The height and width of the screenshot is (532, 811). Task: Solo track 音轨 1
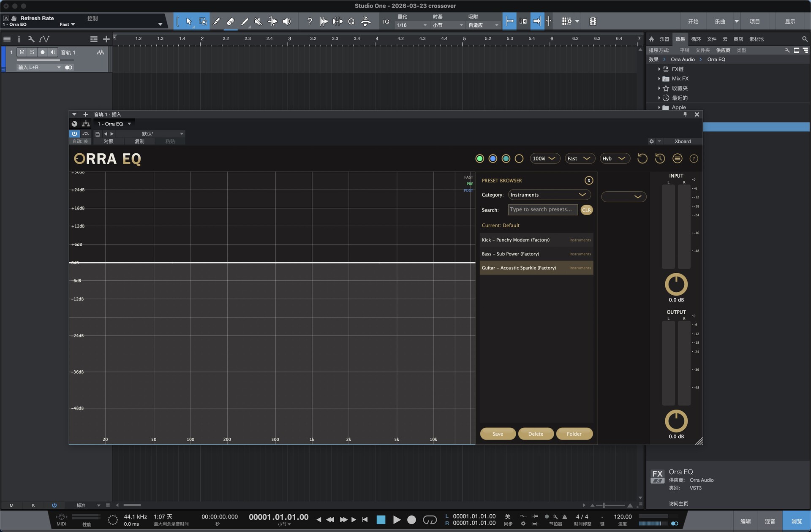click(x=32, y=52)
